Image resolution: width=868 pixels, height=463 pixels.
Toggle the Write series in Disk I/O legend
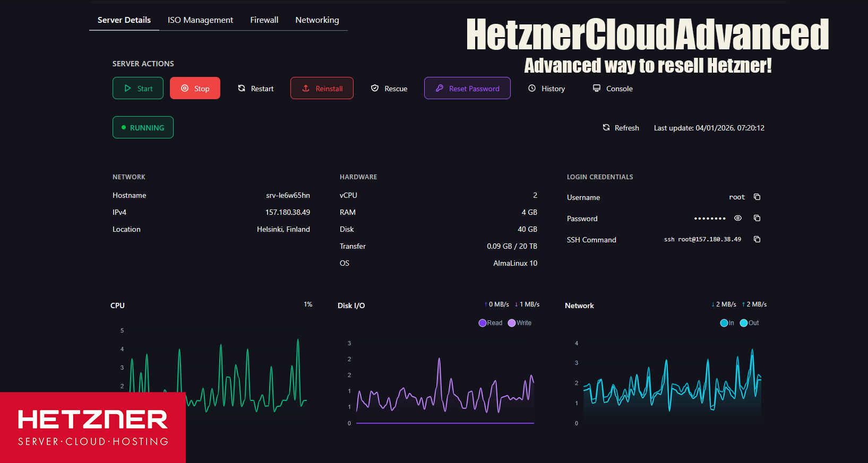pyautogui.click(x=520, y=323)
